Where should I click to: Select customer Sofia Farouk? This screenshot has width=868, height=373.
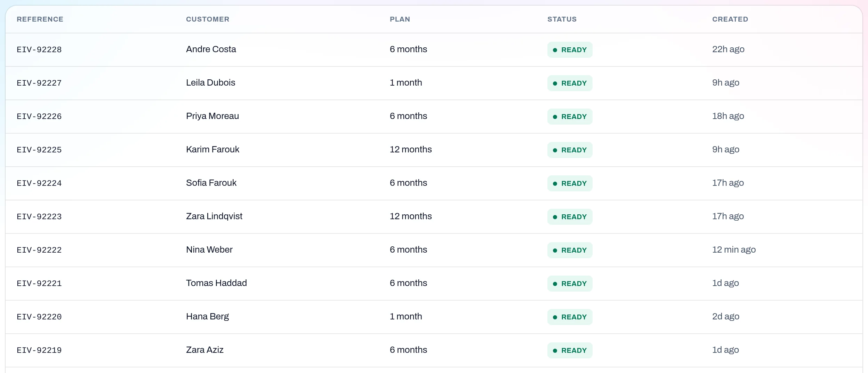pos(211,183)
